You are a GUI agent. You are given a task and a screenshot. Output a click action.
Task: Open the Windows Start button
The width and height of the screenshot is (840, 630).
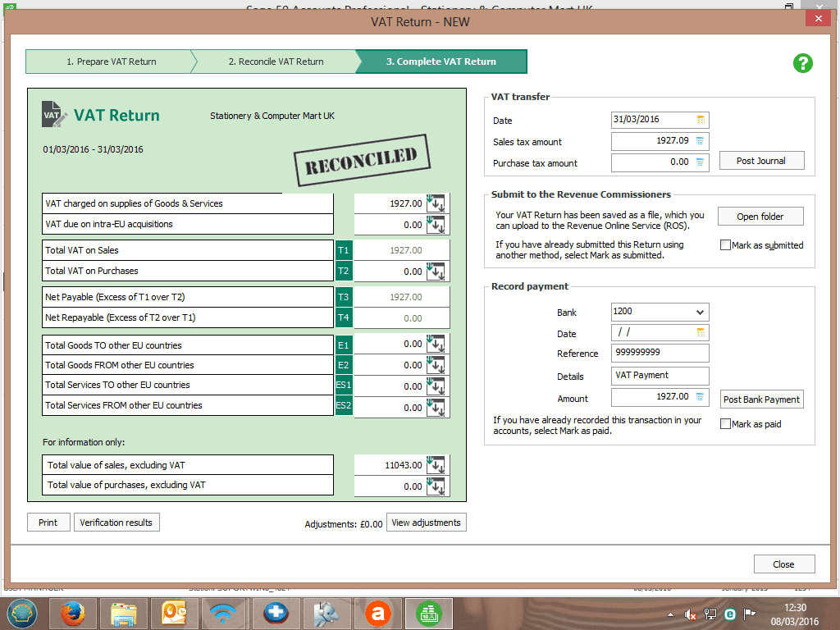point(21,614)
